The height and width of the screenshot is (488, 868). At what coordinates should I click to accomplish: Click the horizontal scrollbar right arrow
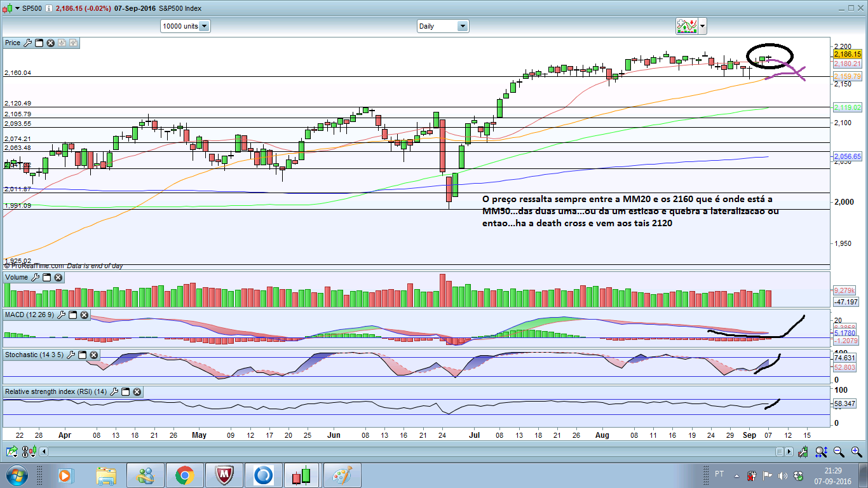pos(789,452)
